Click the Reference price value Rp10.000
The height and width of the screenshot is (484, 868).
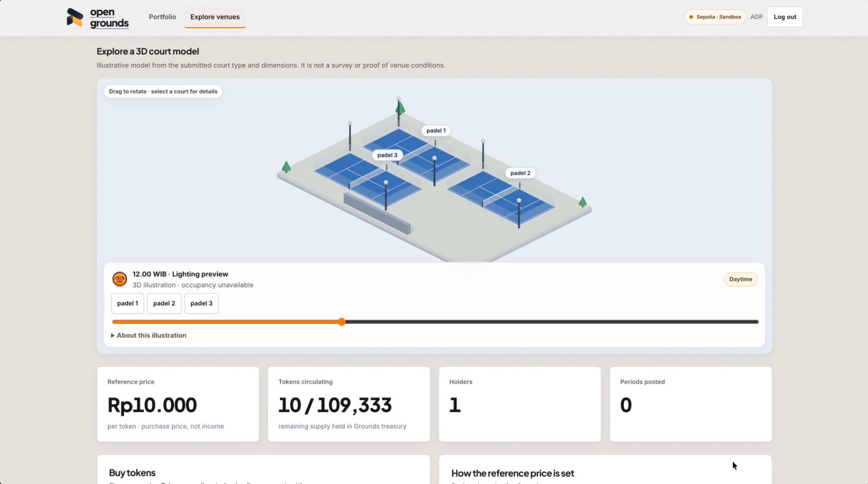152,405
